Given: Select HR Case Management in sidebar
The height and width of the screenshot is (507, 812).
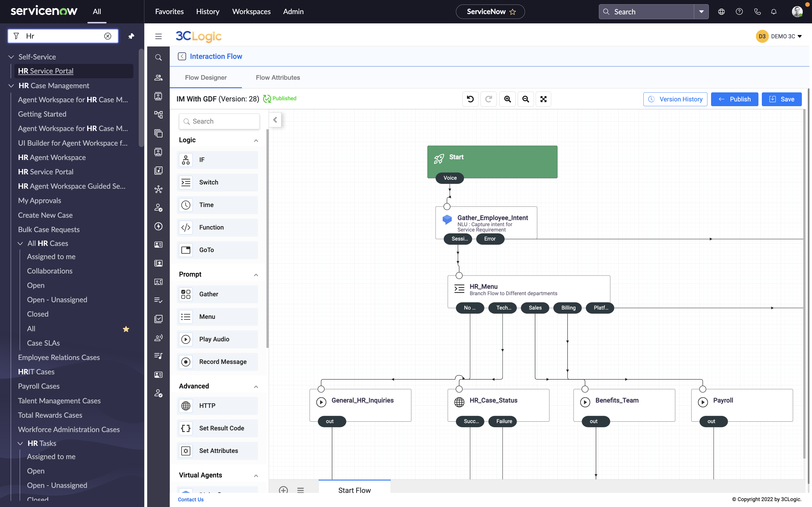Looking at the screenshot, I should 54,85.
